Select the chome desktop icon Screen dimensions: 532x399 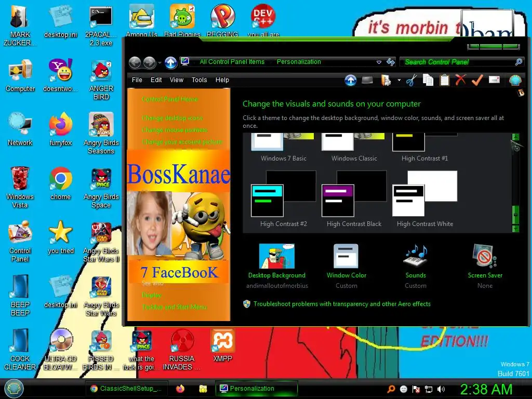coord(61,183)
